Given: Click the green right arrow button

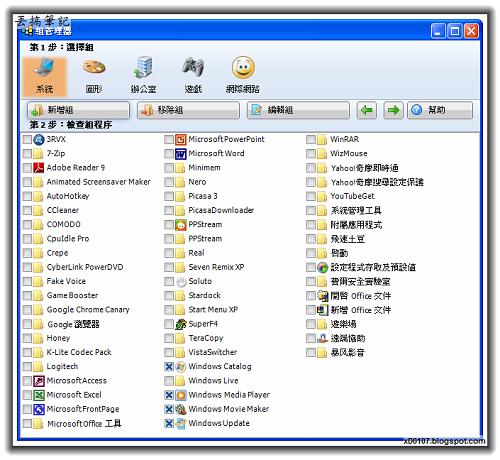Looking at the screenshot, I should pos(393,110).
